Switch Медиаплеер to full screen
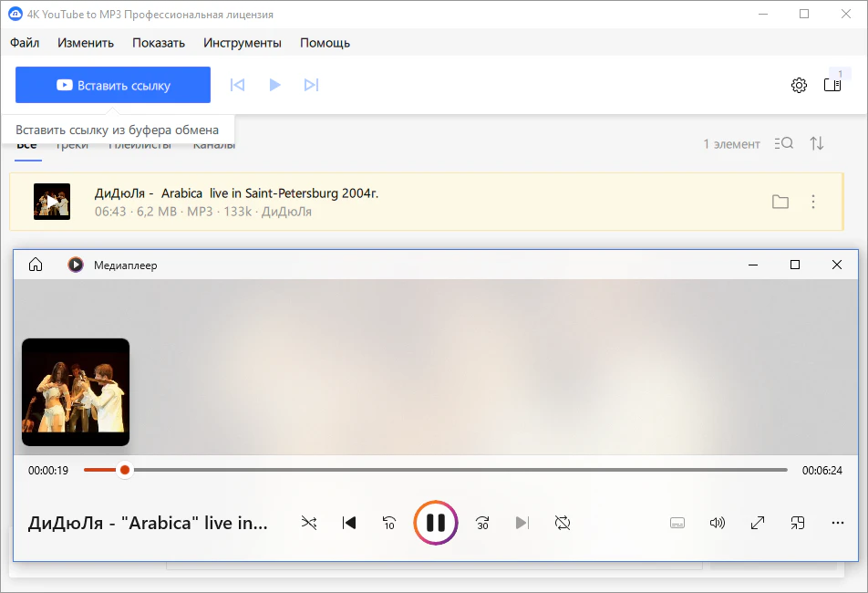The image size is (868, 593). tap(758, 523)
